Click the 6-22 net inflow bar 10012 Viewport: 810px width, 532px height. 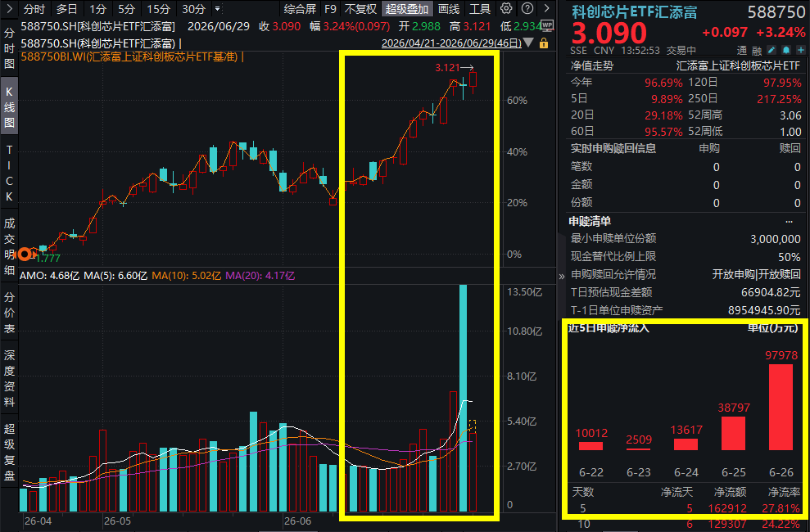(x=591, y=446)
